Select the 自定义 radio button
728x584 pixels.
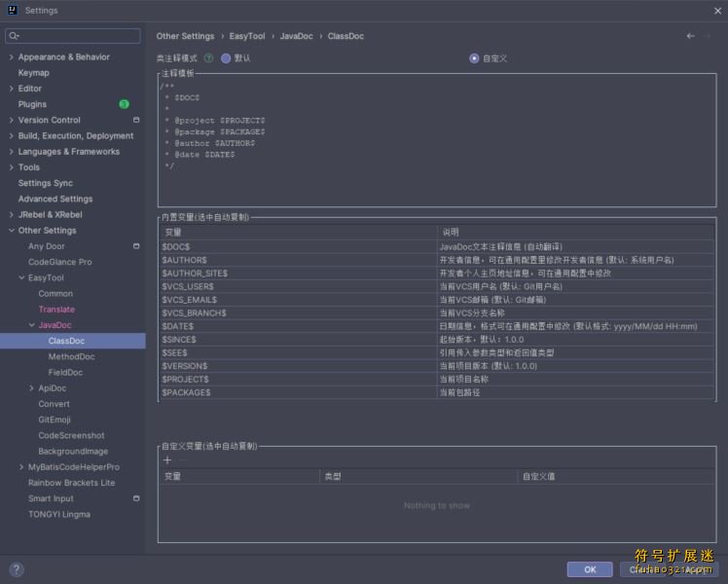click(x=474, y=58)
